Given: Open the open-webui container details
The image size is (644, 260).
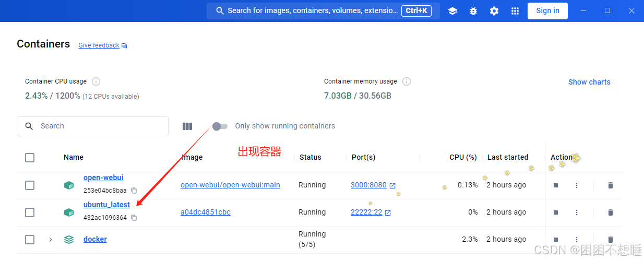Looking at the screenshot, I should coord(103,178).
